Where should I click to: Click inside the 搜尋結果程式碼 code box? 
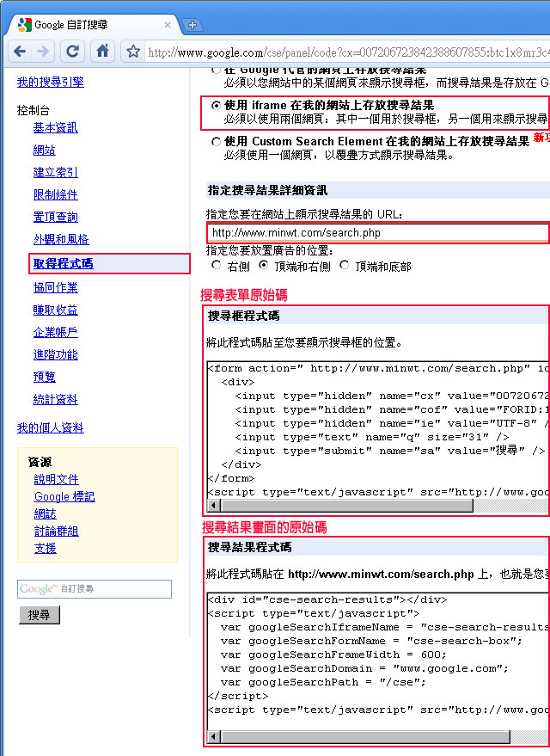pyautogui.click(x=378, y=661)
